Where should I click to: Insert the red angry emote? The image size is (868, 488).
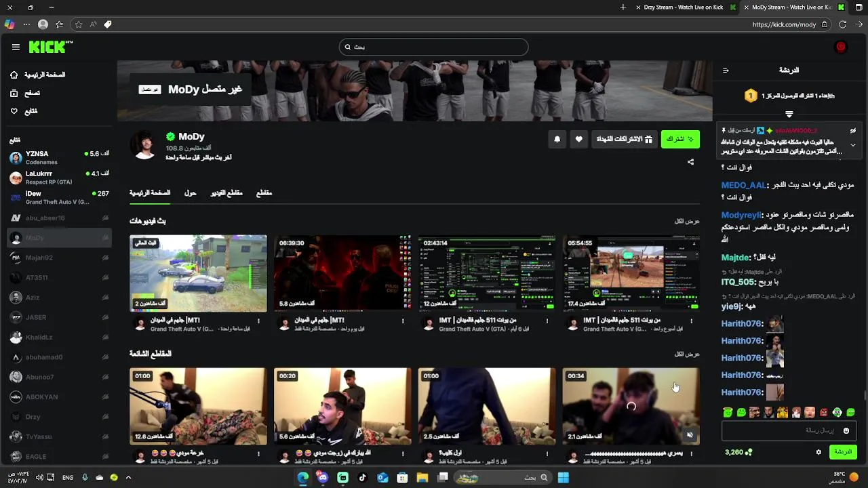(x=824, y=412)
